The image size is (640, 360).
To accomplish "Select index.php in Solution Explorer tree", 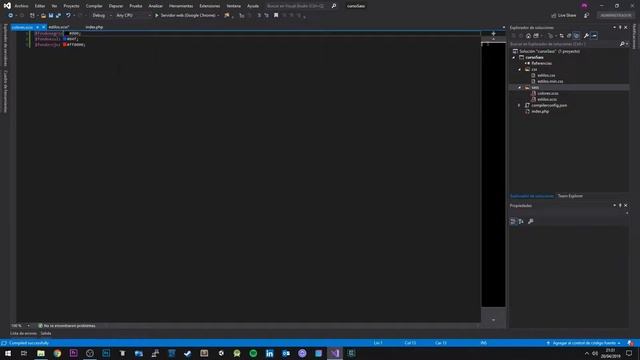I will pyautogui.click(x=540, y=111).
